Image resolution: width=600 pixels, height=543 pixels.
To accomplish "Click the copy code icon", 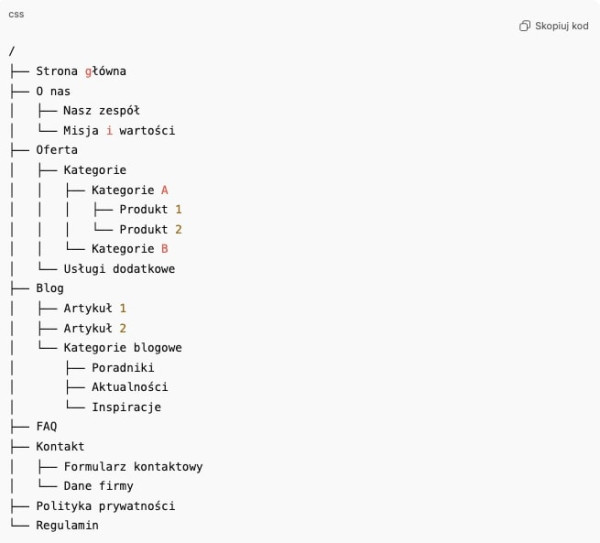I will pos(525,26).
